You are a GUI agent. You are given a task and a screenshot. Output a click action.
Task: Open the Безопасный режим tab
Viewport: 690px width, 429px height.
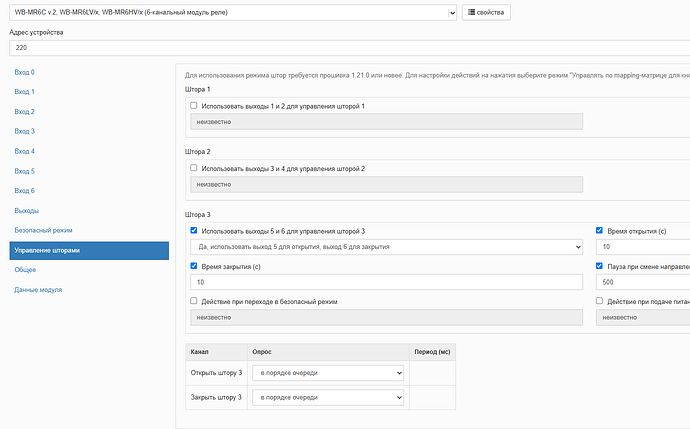(44, 230)
